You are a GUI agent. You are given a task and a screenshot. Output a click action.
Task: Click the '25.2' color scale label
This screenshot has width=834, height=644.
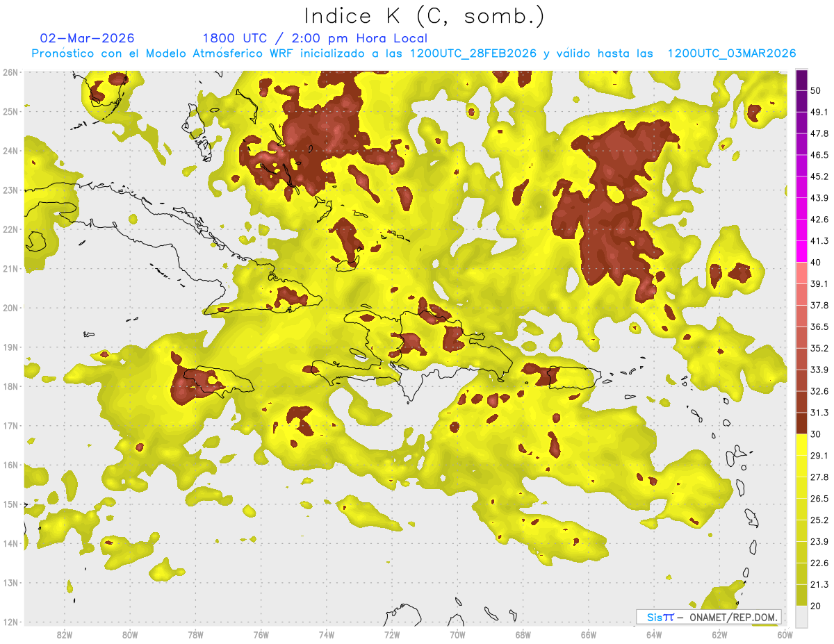[x=819, y=520]
